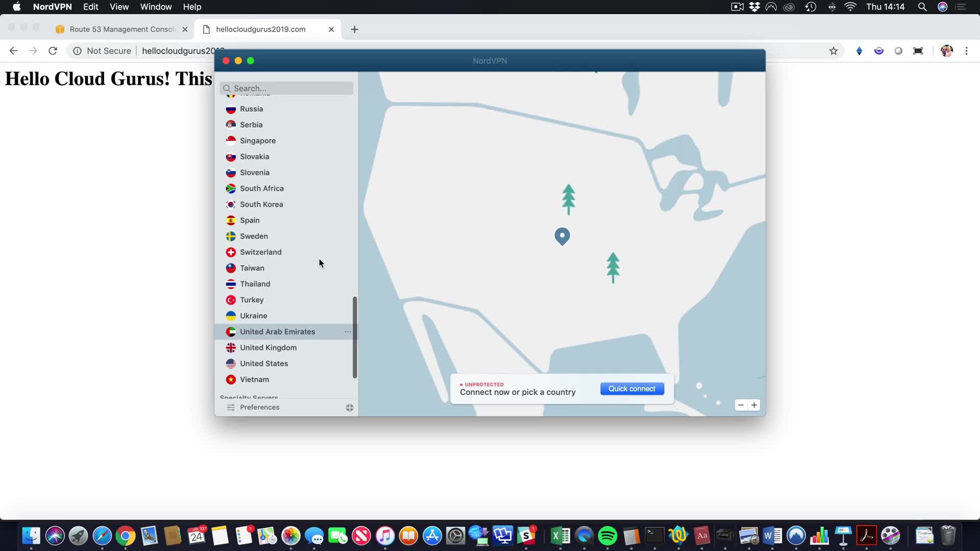The image size is (980, 551).
Task: Open the View menu in menu bar
Action: pos(119,7)
